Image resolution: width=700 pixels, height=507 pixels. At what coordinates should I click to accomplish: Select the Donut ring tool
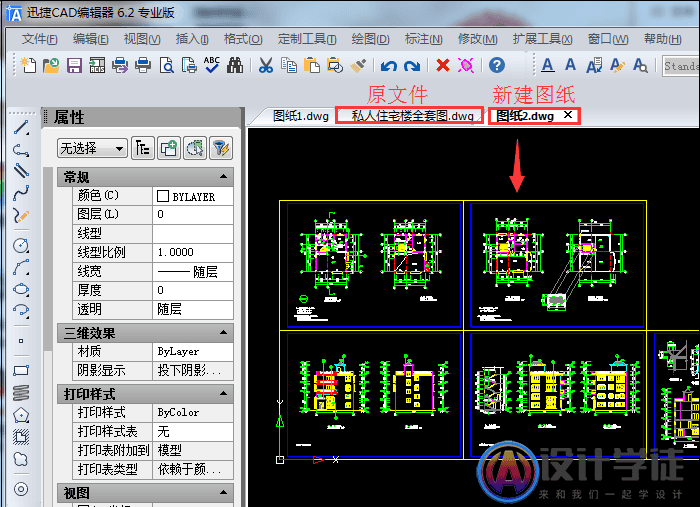21,489
